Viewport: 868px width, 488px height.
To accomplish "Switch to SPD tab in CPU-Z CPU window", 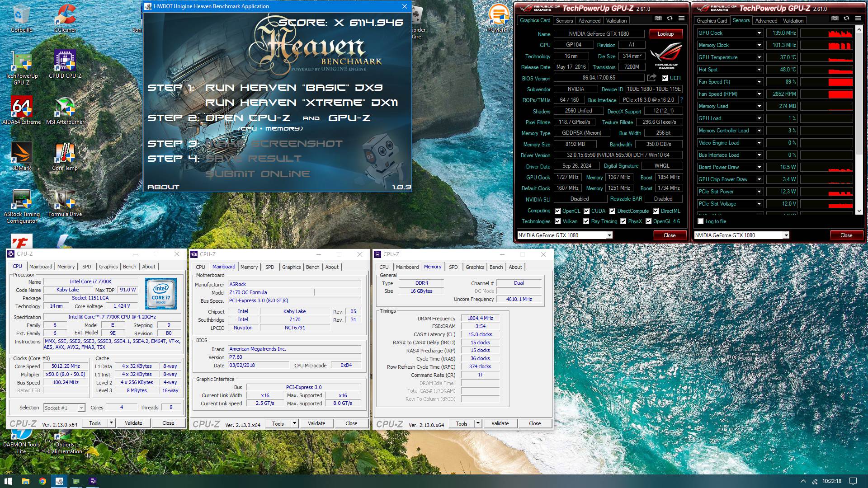I will (x=87, y=267).
